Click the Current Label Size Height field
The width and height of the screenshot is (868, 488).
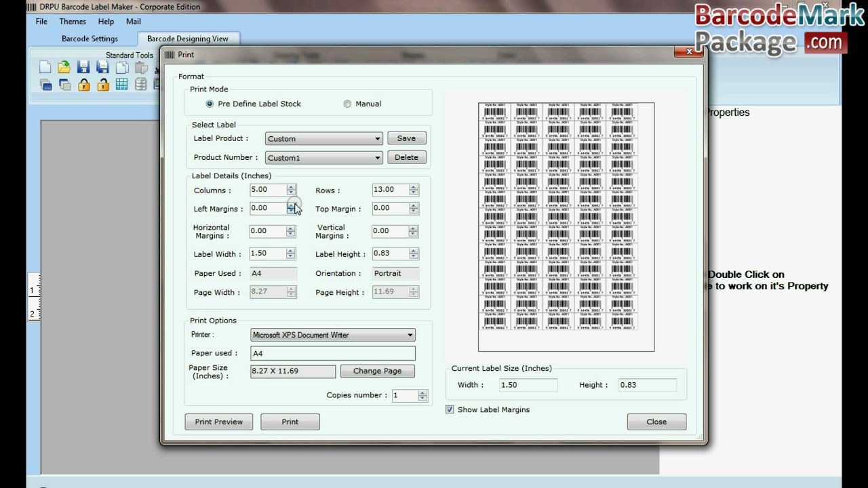[x=647, y=385]
